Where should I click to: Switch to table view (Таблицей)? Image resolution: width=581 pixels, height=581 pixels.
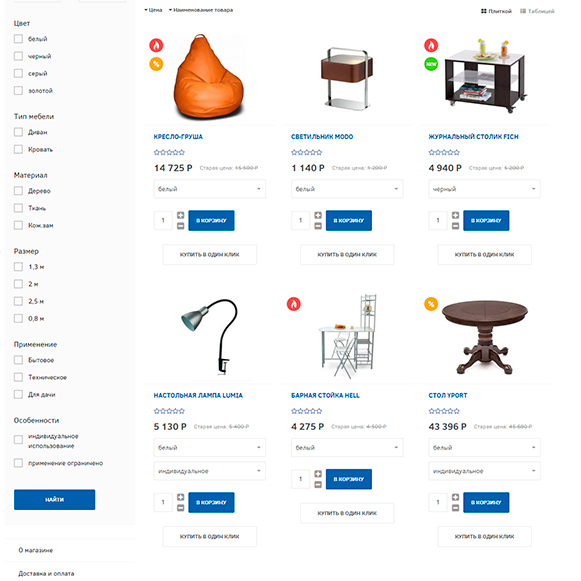[x=537, y=11]
